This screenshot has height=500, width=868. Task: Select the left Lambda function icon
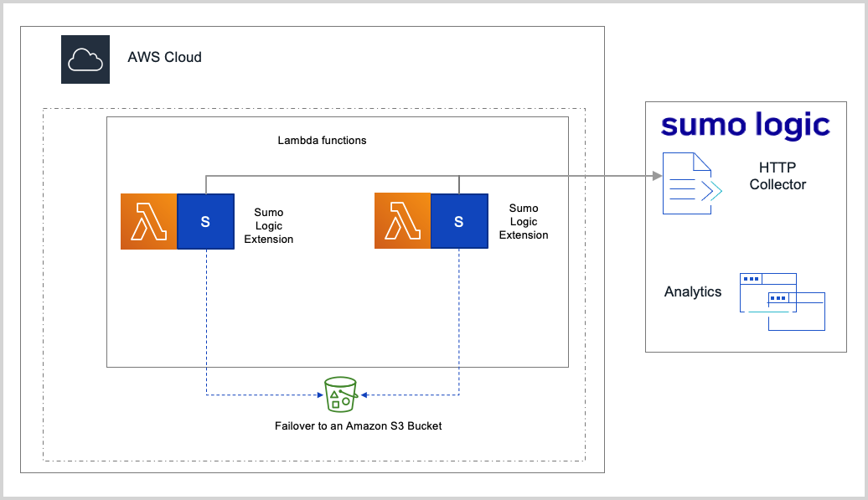tap(148, 221)
